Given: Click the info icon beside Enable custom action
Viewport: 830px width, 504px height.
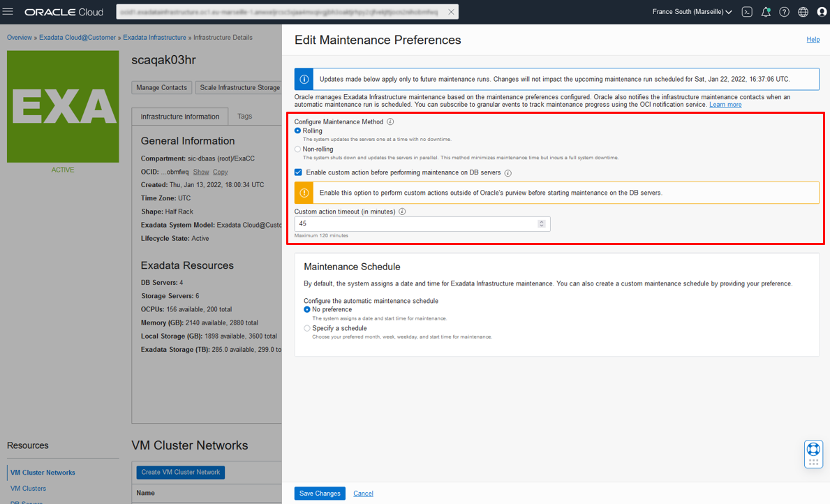Looking at the screenshot, I should 507,173.
